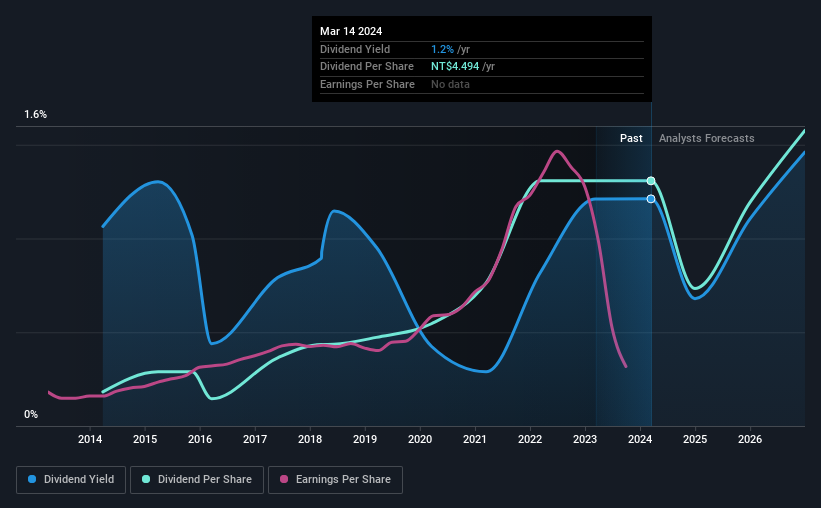Click the 2015 x-axis label
The image size is (821, 508).
pyautogui.click(x=145, y=439)
